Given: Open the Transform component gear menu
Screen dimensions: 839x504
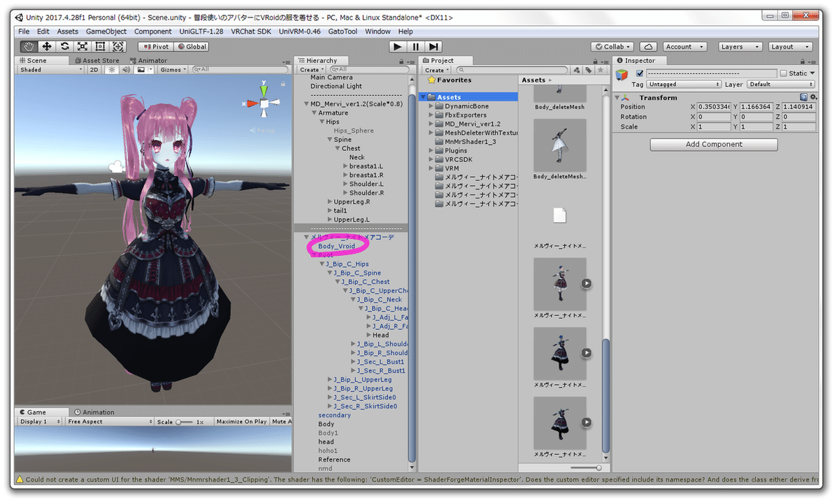Looking at the screenshot, I should coord(813,97).
